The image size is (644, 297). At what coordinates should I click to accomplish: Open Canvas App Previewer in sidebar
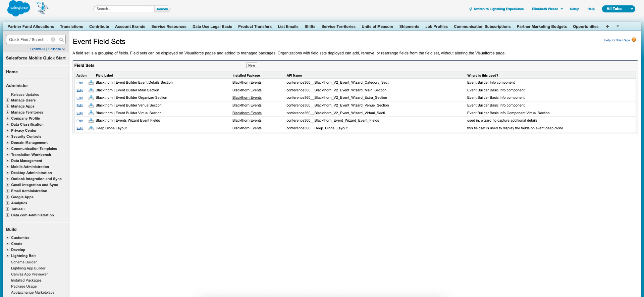click(x=29, y=274)
